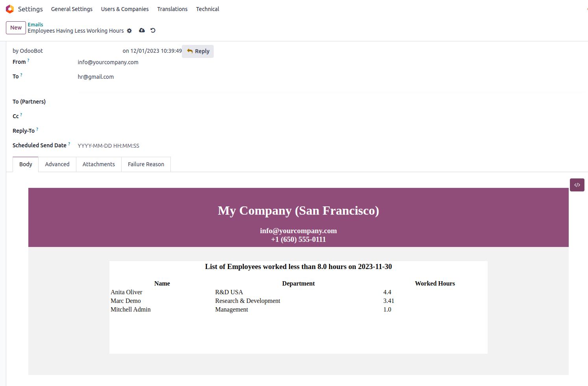Click the Worked Hours column header
The height and width of the screenshot is (386, 588).
coord(435,284)
